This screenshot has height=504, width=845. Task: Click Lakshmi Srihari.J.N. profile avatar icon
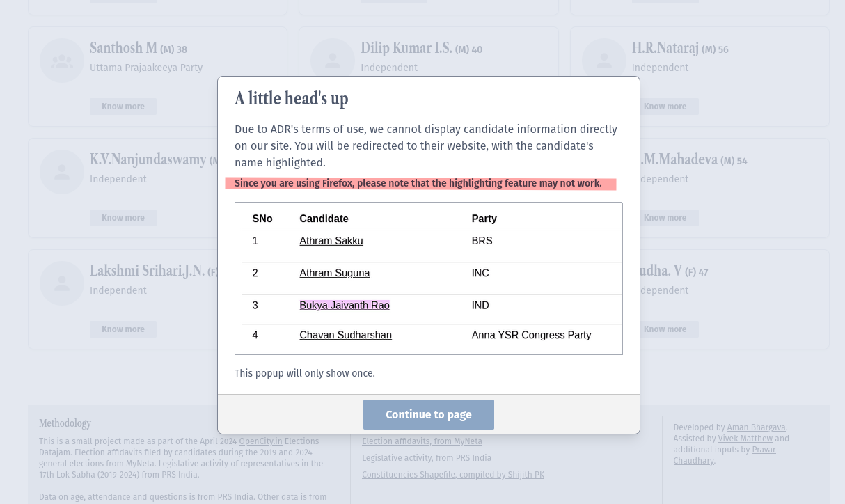click(62, 283)
